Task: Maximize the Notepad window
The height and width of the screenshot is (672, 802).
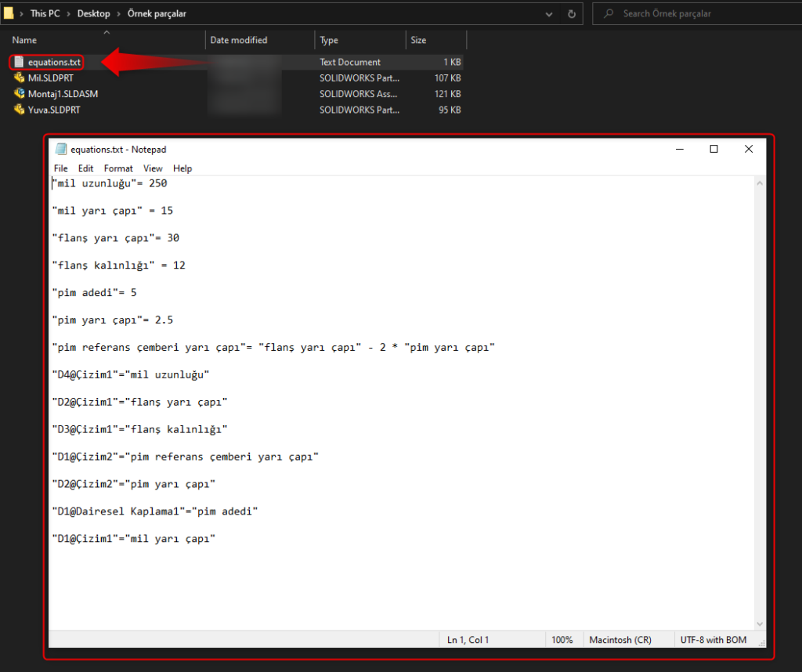Action: pos(713,149)
